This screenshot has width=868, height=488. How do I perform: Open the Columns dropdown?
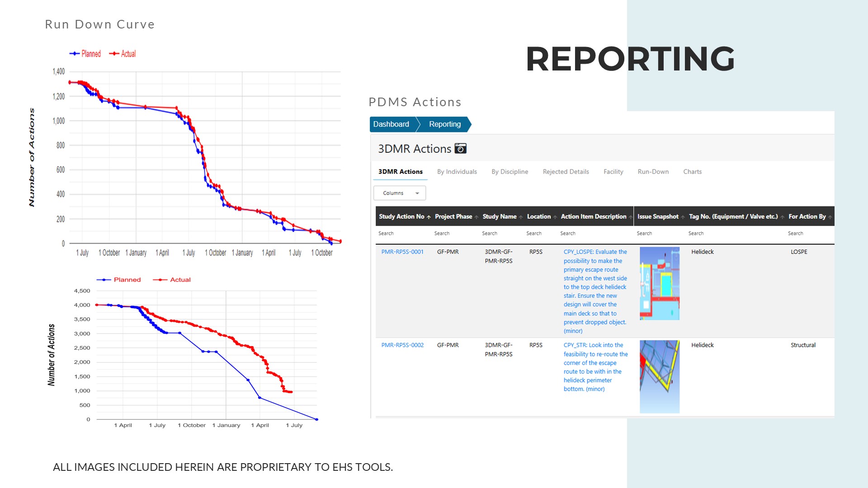tap(400, 193)
